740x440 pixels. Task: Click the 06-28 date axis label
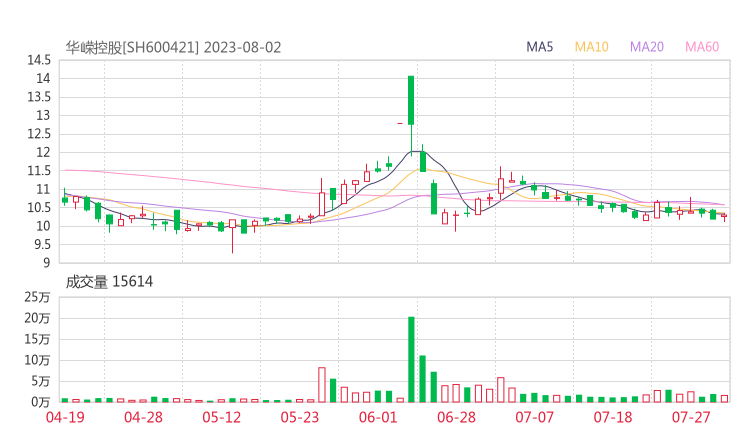pyautogui.click(x=456, y=417)
